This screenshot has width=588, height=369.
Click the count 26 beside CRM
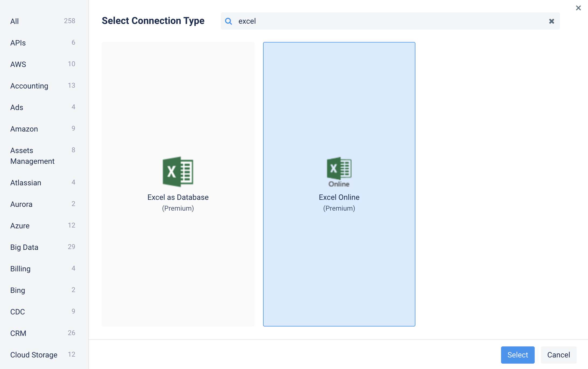(x=71, y=333)
